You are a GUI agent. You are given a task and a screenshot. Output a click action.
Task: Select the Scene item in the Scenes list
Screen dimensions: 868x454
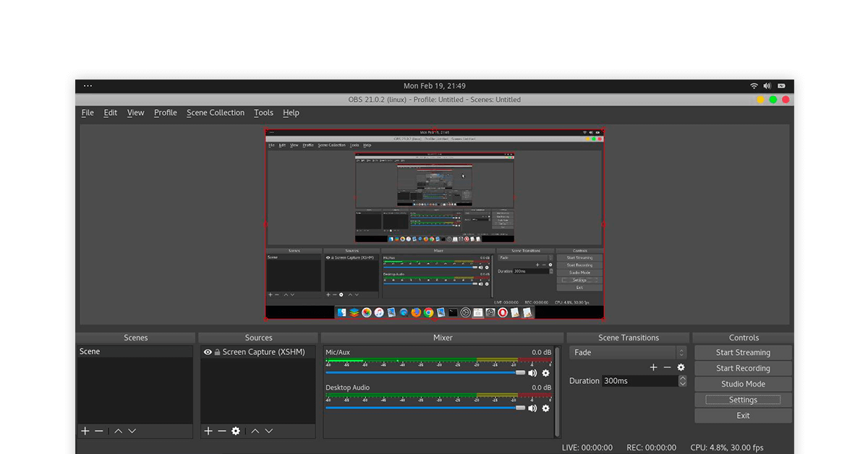click(x=135, y=352)
